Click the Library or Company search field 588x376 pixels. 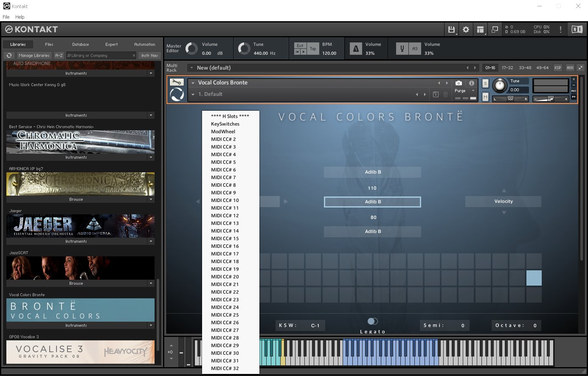(101, 56)
